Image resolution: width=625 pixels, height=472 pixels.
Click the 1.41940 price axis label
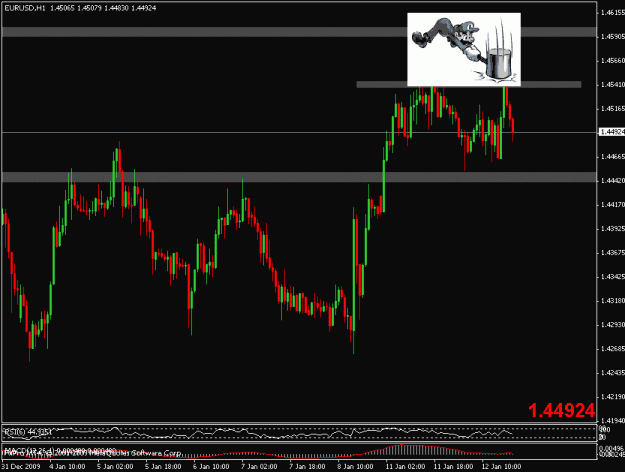pyautogui.click(x=613, y=421)
